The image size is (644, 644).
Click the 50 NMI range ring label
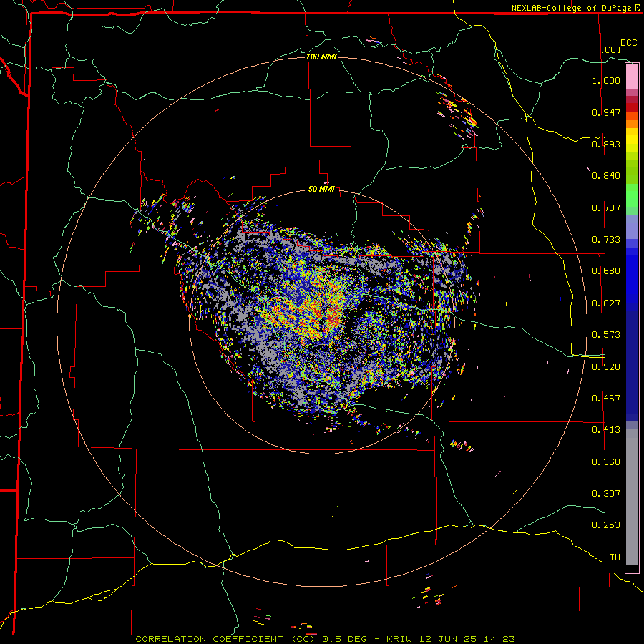click(321, 189)
